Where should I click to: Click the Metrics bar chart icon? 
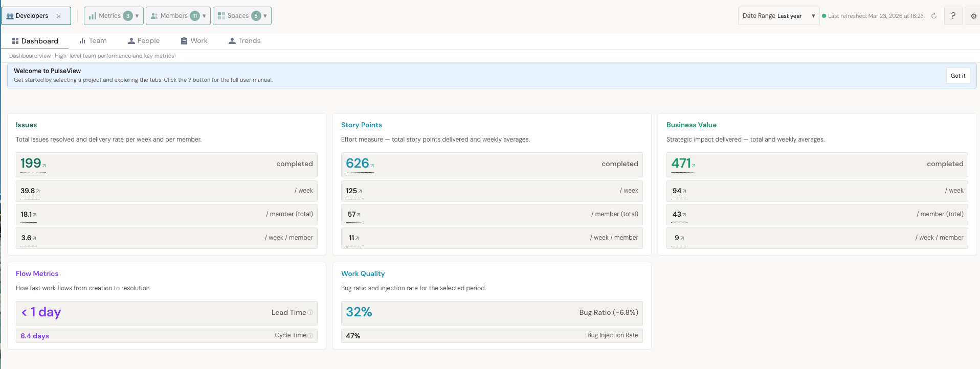[x=93, y=16]
